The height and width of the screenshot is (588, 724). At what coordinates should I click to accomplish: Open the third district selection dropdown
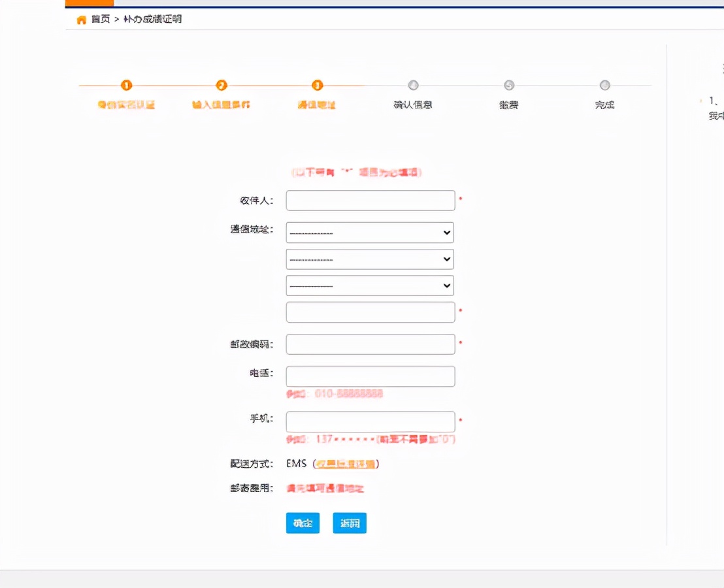369,285
